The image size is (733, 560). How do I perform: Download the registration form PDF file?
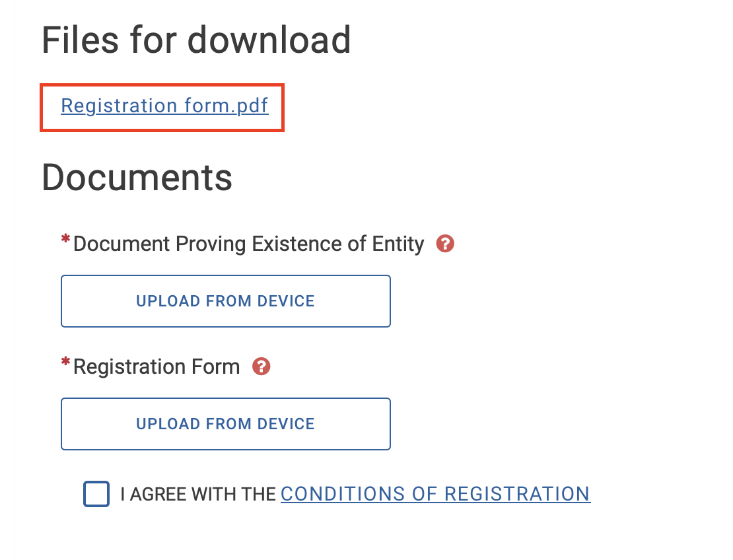click(164, 106)
